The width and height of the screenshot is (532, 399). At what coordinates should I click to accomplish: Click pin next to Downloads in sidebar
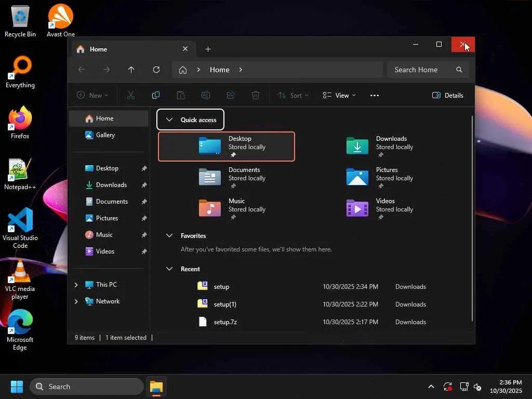[144, 185]
